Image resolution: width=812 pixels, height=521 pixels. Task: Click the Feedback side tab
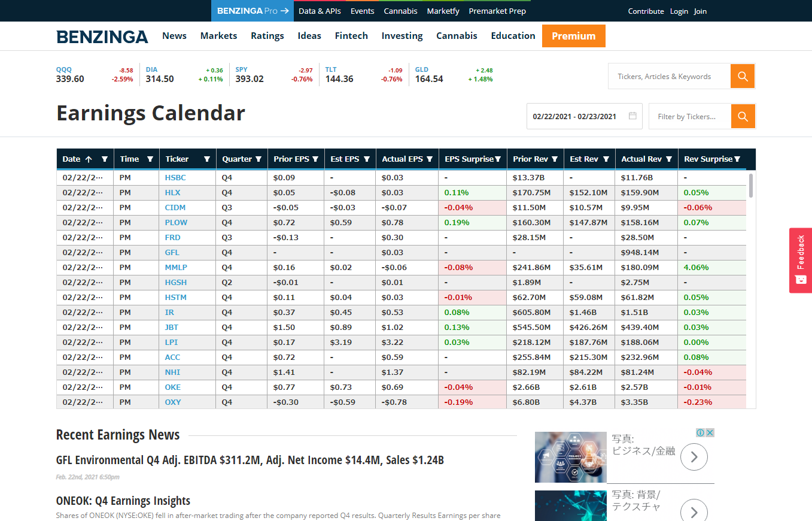coord(800,260)
